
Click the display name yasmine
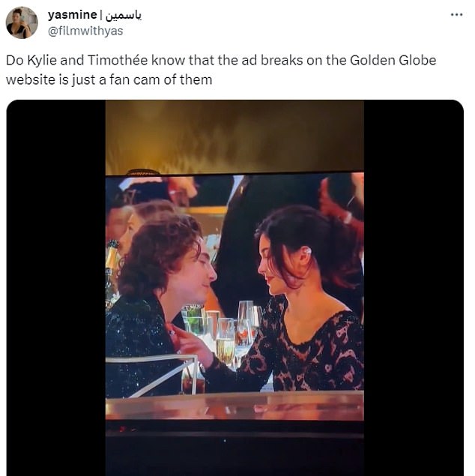click(x=72, y=14)
